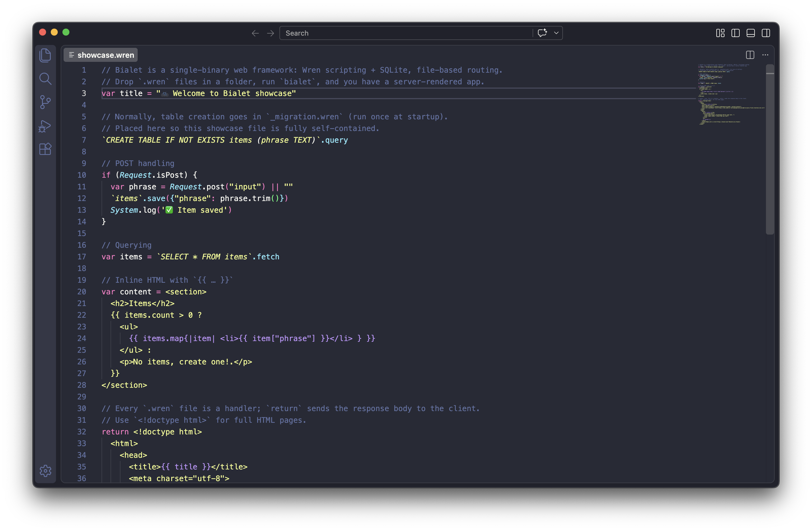Go back with the left arrow
812x531 pixels.
(255, 33)
